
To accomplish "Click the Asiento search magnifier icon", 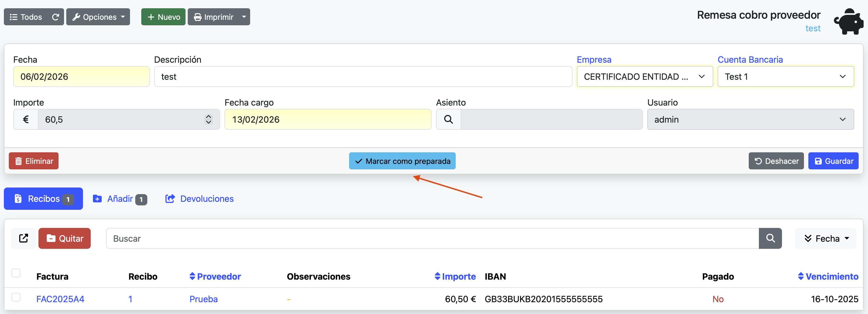I will coord(448,119).
